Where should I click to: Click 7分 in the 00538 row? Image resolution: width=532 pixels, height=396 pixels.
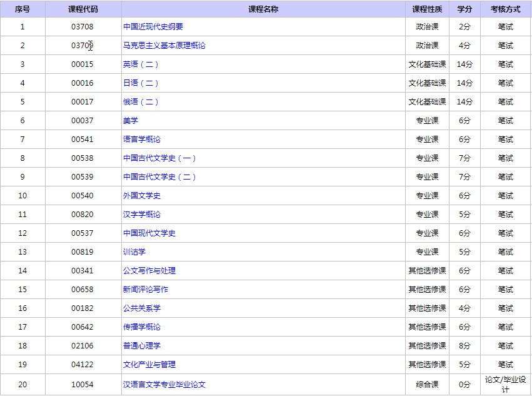(464, 158)
